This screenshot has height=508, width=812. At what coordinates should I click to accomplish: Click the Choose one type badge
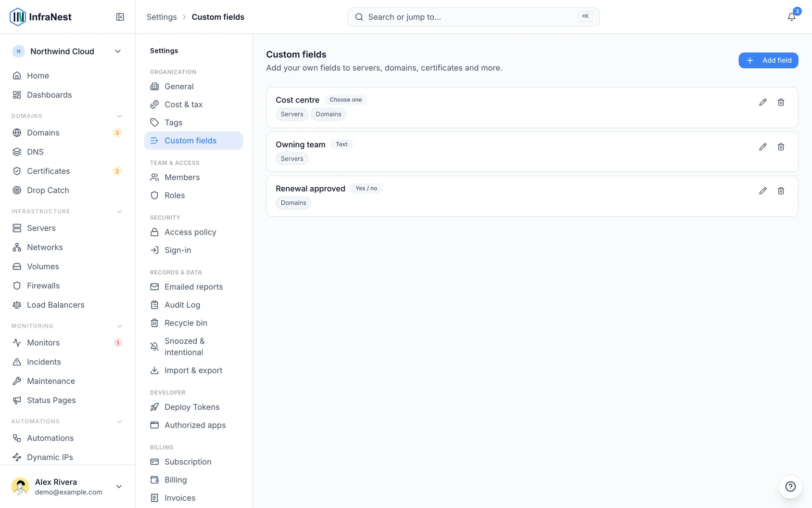click(x=345, y=100)
